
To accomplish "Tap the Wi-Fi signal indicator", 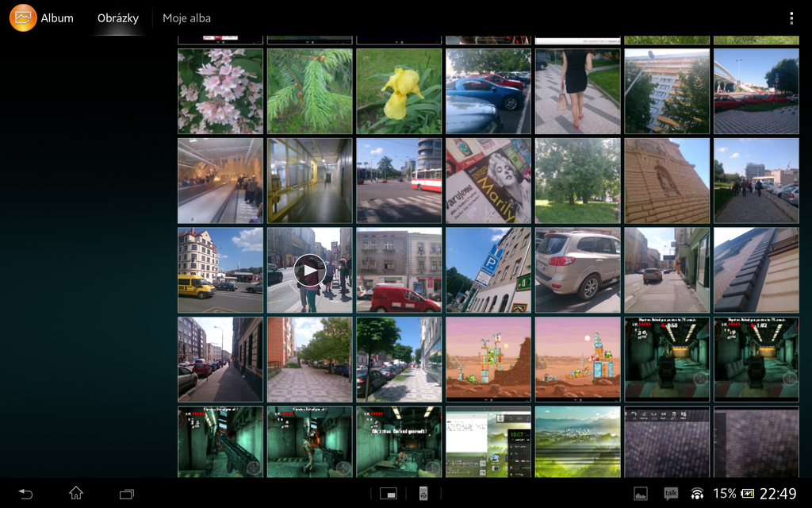I will pos(695,492).
